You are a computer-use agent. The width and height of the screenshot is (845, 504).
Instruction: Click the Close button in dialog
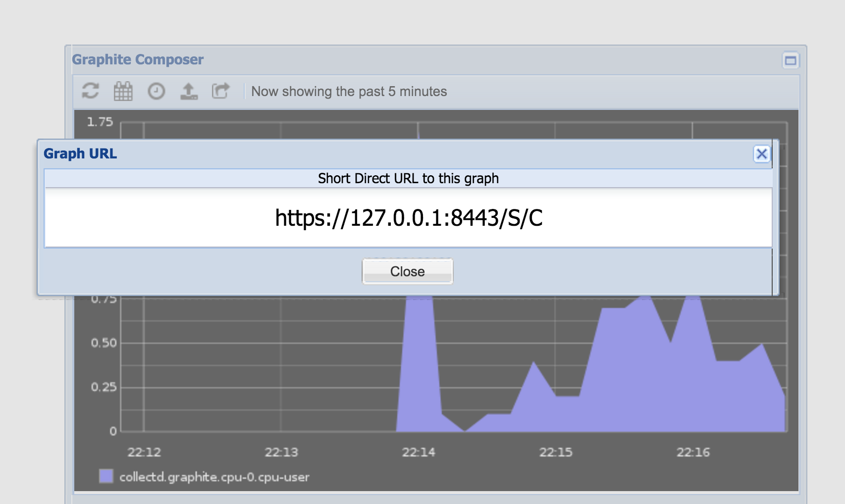point(408,271)
